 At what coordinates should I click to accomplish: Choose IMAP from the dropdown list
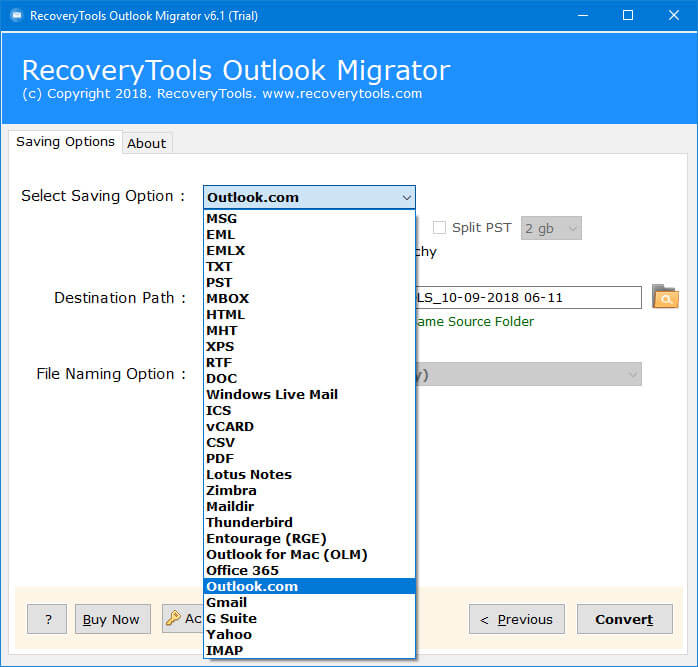pos(309,651)
